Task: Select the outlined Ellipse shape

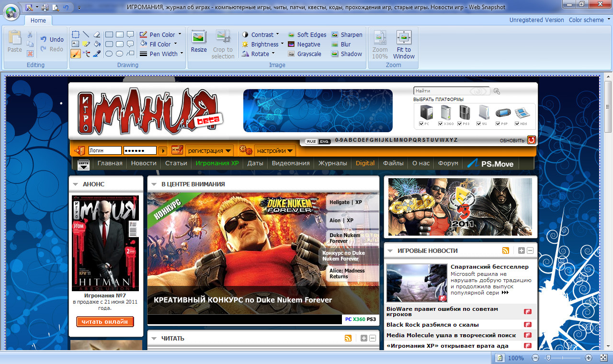Action: 109,54
